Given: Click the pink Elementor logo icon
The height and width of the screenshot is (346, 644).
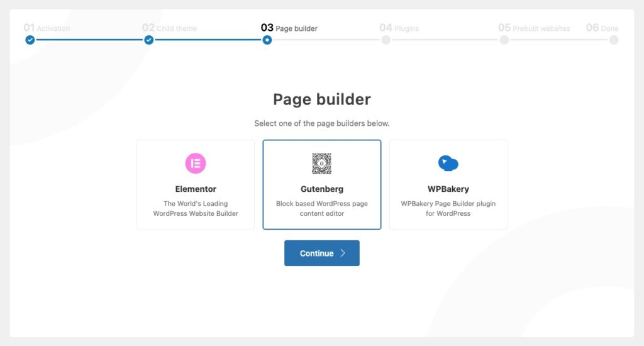Looking at the screenshot, I should [x=196, y=163].
